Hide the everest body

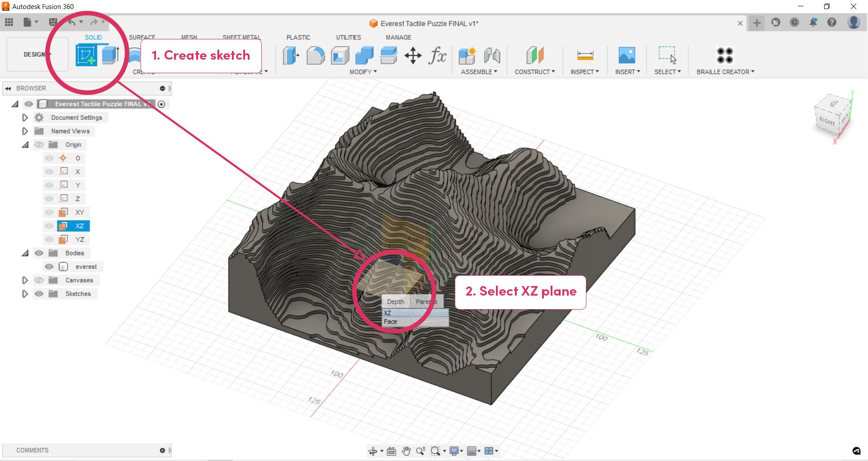pyautogui.click(x=49, y=267)
